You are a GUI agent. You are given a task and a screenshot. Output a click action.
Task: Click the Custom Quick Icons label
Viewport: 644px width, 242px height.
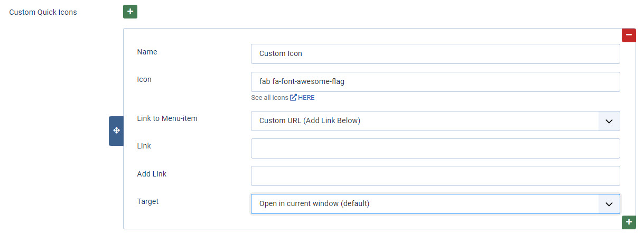[43, 12]
